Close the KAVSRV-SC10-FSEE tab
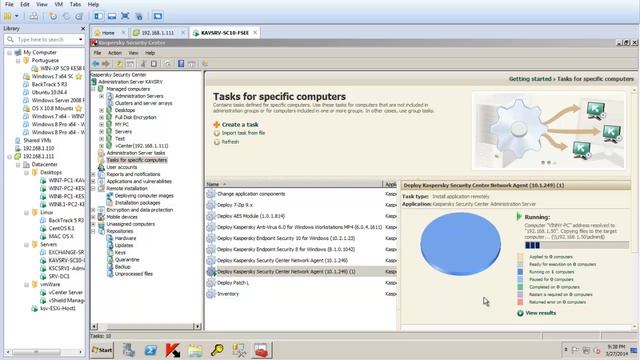This screenshot has height=360, width=640. pos(255,33)
